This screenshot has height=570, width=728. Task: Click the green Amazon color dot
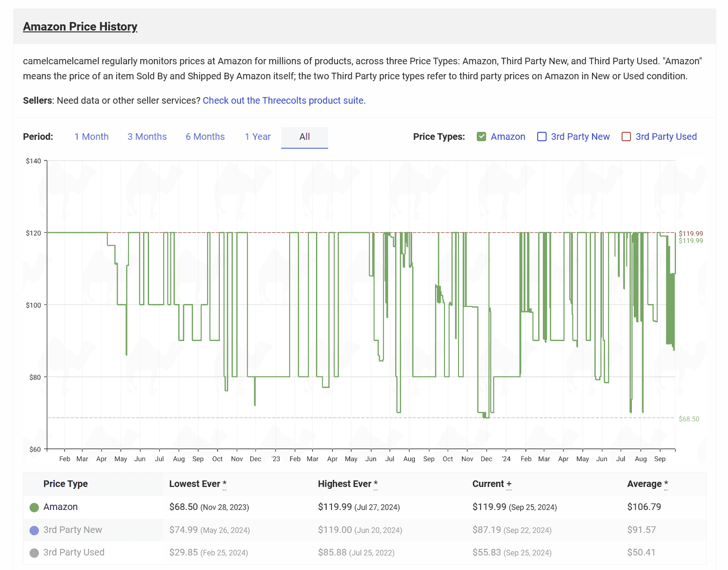34,508
